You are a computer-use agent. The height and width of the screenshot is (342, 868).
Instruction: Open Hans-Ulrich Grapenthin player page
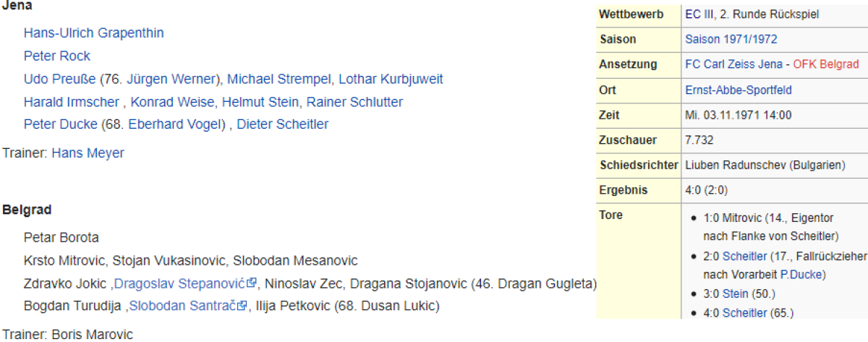pos(93,33)
